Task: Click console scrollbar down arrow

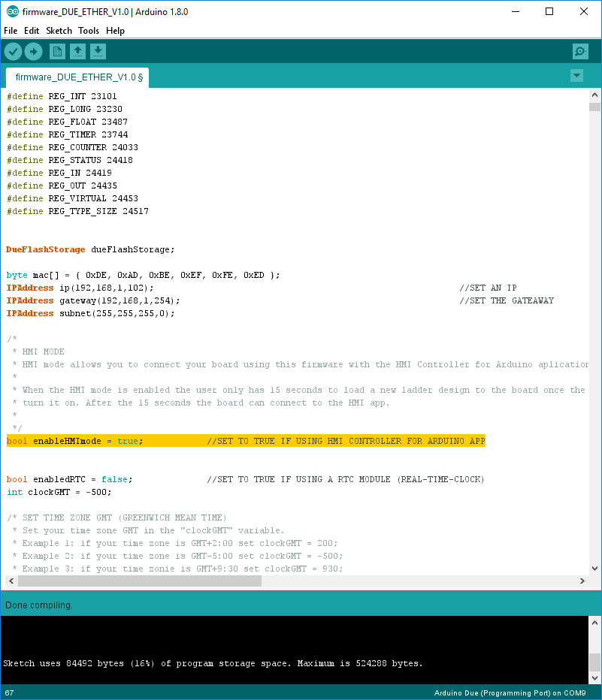Action: point(594,677)
